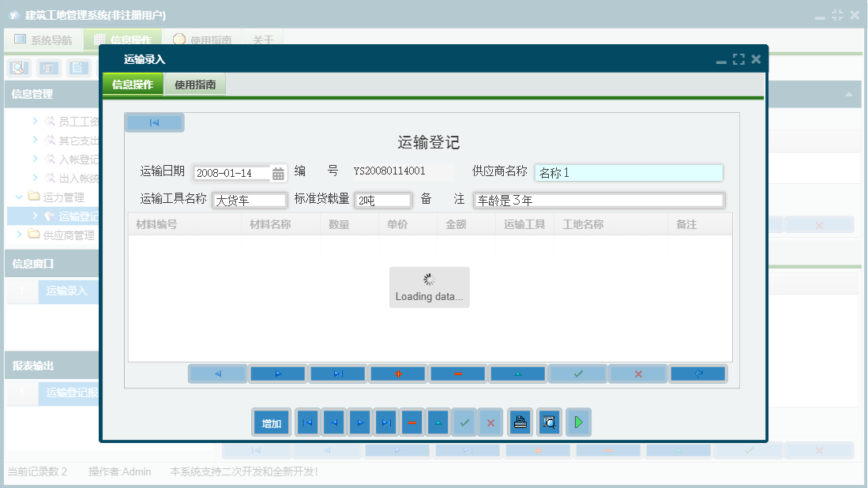Open the print dialog from the bottom toolbar
This screenshot has height=488, width=868.
tap(520, 422)
